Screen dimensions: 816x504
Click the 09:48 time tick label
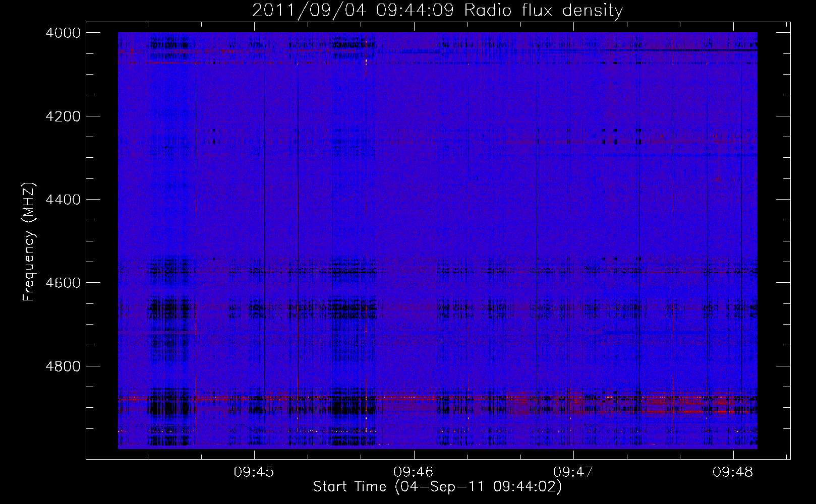pos(733,472)
